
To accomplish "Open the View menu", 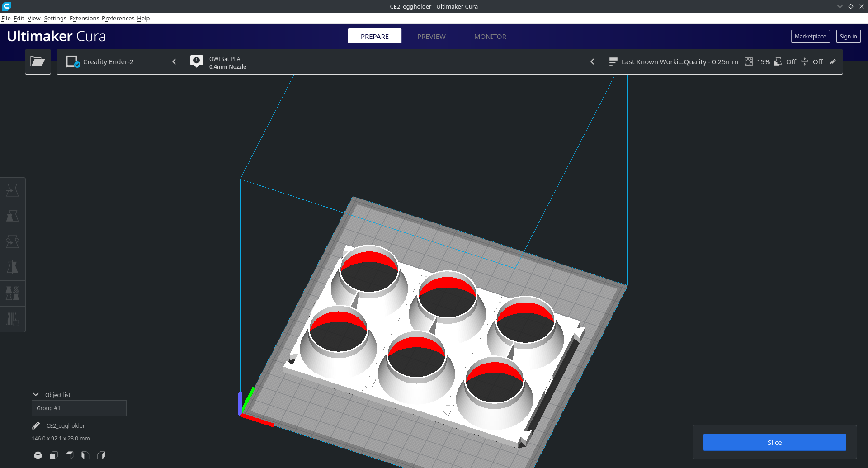I will (x=34, y=18).
